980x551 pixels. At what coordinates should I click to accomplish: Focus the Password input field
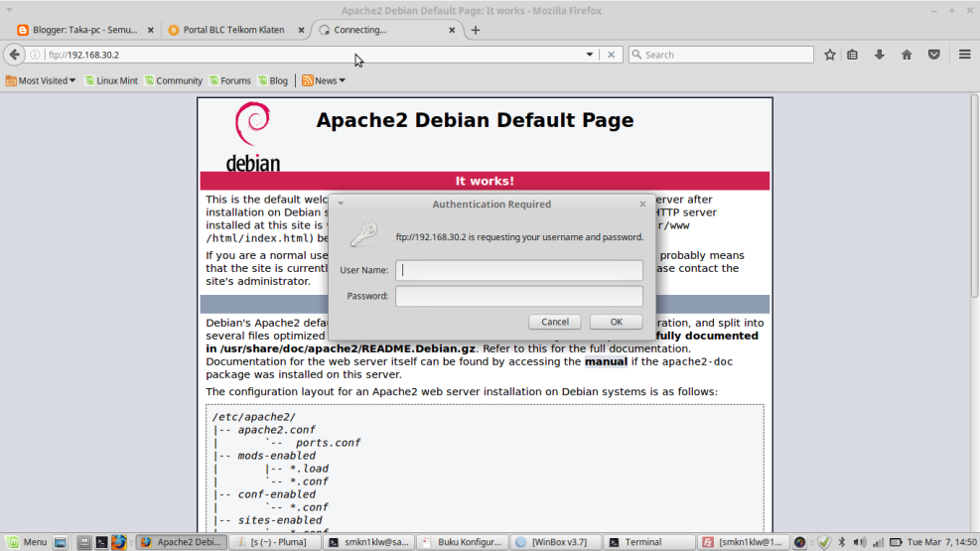point(518,296)
